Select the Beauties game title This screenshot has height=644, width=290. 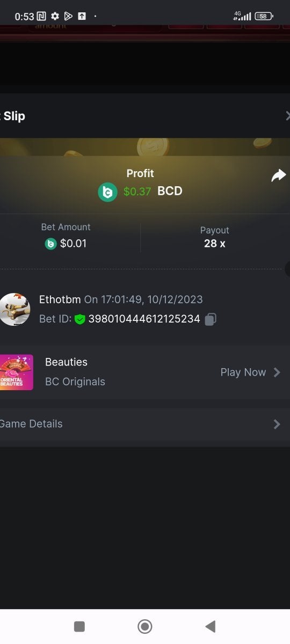(66, 362)
